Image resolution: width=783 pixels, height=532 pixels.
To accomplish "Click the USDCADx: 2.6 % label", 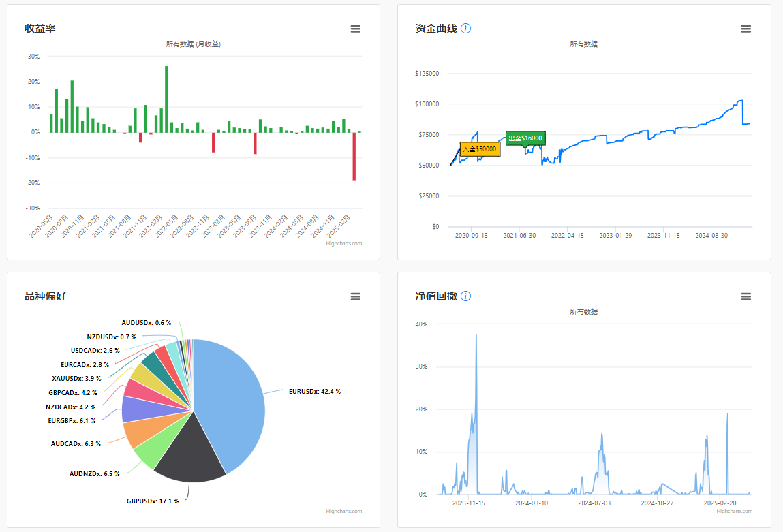I will tap(95, 351).
